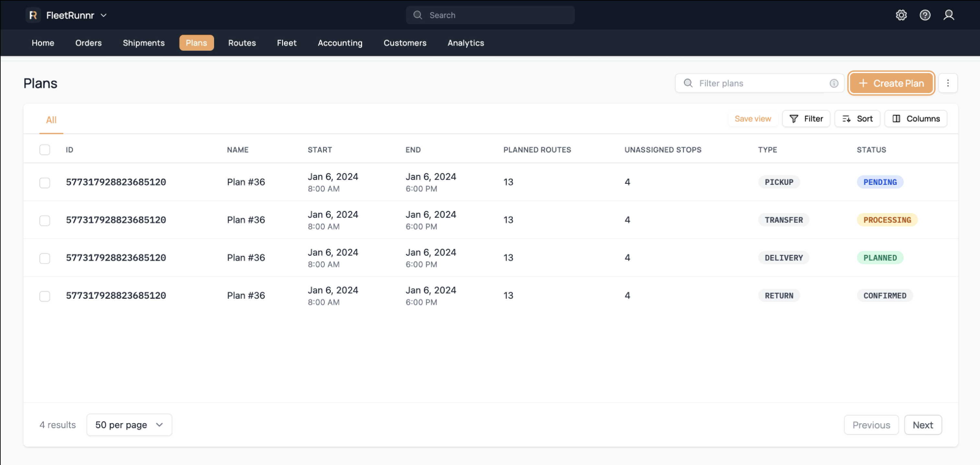This screenshot has width=980, height=465.
Task: Click the help question mark icon
Action: coord(925,15)
